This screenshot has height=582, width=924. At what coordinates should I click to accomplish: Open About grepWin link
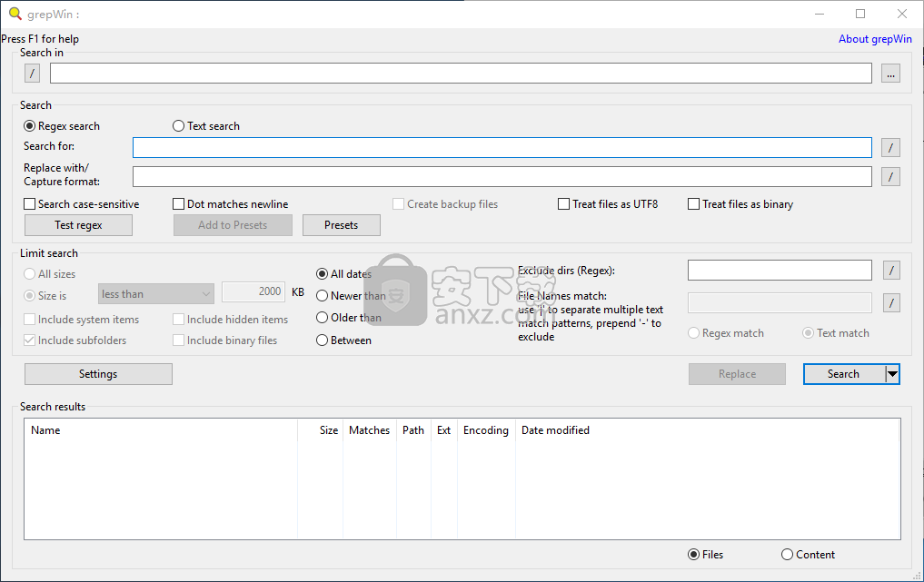(x=875, y=39)
